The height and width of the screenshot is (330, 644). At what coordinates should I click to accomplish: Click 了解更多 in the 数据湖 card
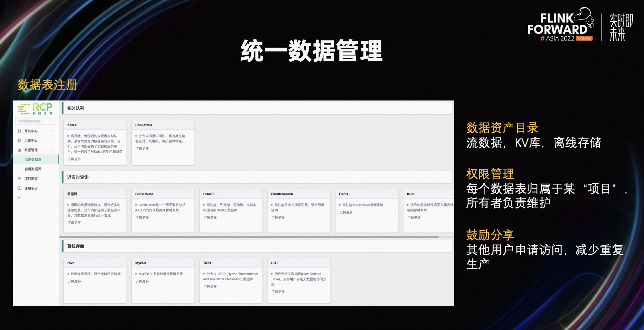(74, 223)
